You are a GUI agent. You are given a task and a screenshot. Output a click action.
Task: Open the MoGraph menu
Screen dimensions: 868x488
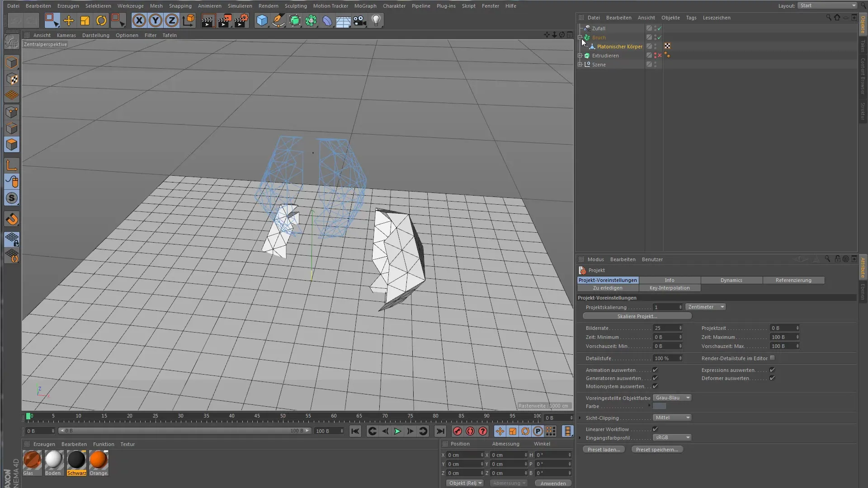click(365, 6)
